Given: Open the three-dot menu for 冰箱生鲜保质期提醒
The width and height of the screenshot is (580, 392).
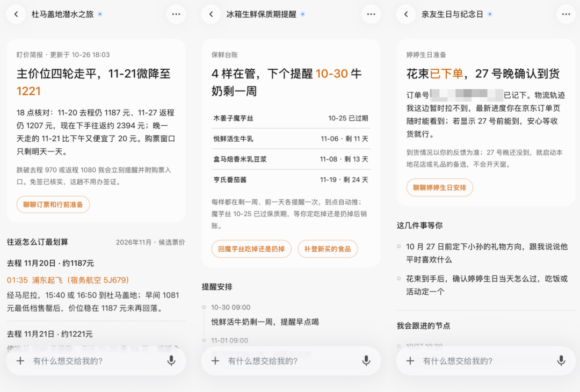Looking at the screenshot, I should (x=371, y=14).
